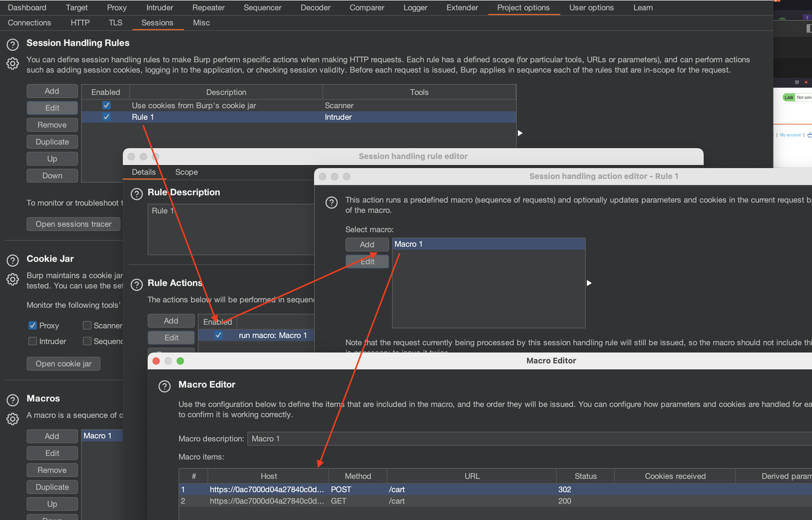Open the Macros gear settings icon

coord(12,419)
